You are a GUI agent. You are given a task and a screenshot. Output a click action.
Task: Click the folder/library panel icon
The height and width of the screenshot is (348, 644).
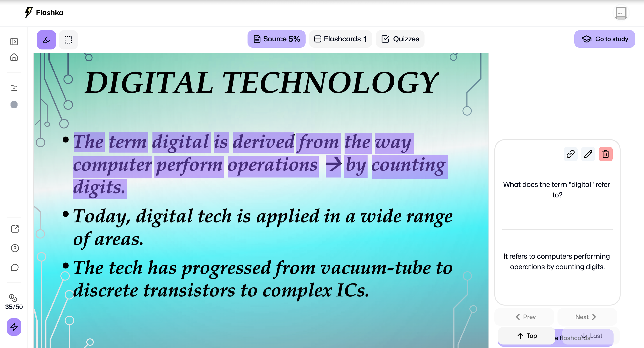pos(14,88)
